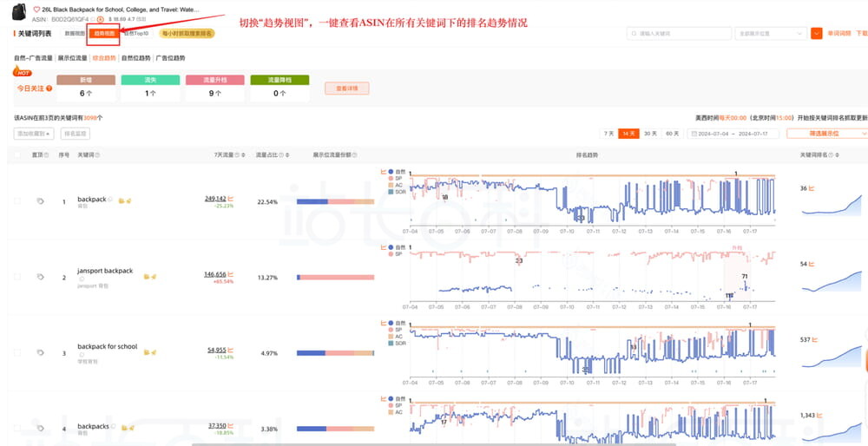
Task: Expand the 筛选展示位 filter dropdown
Action: click(x=826, y=134)
